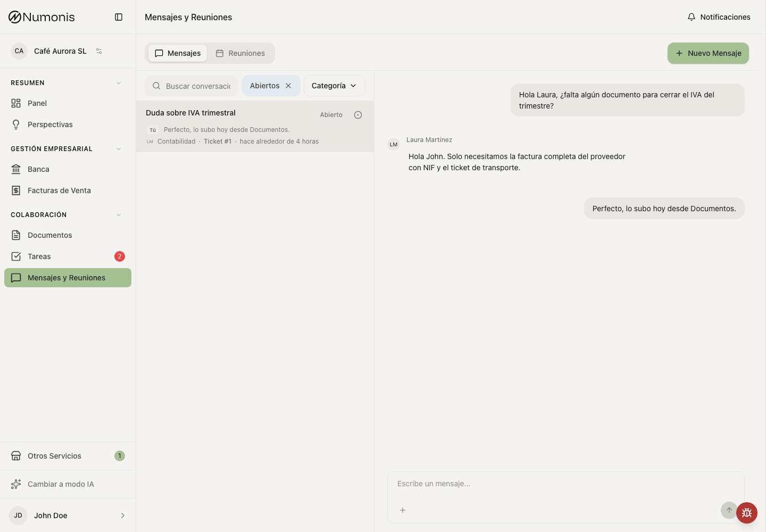The height and width of the screenshot is (532, 766).
Task: Collapse the RESUMEN section
Action: (x=119, y=83)
